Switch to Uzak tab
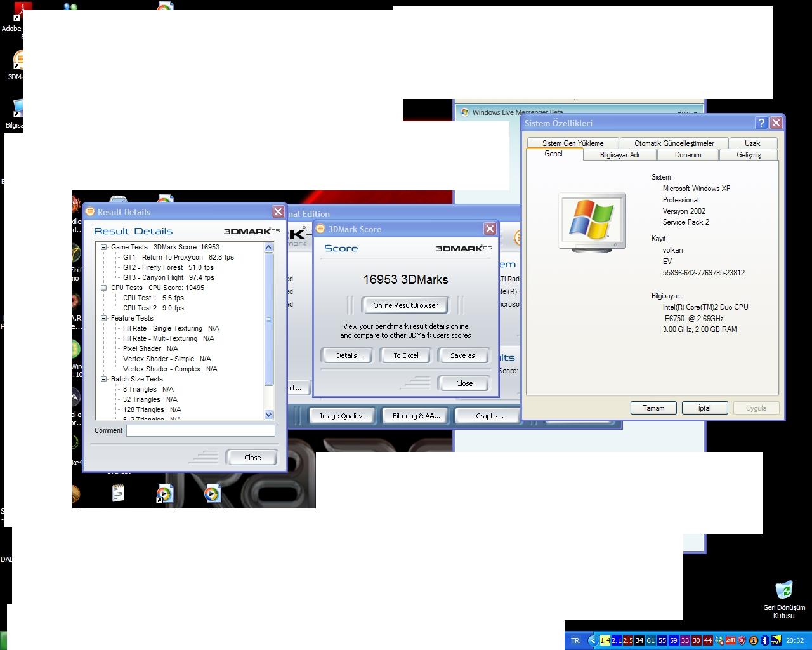The height and width of the screenshot is (650, 812). 752,143
